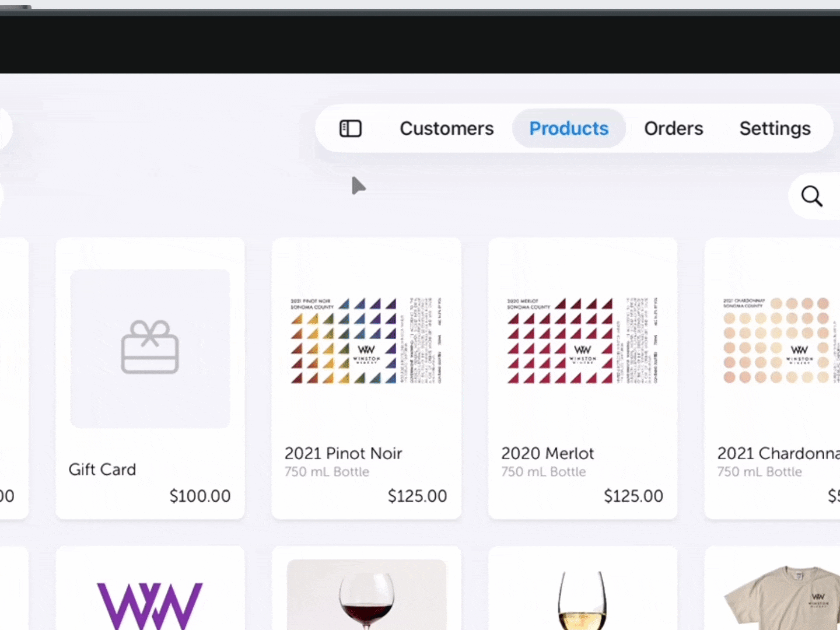Click the Pinot Noir $125.00 price
This screenshot has width=840, height=630.
pos(417,496)
